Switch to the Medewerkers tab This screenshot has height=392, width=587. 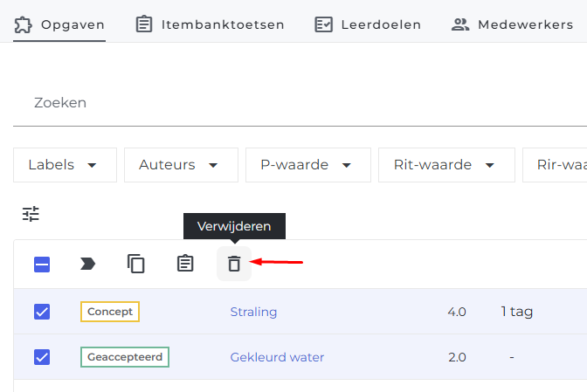(x=512, y=24)
